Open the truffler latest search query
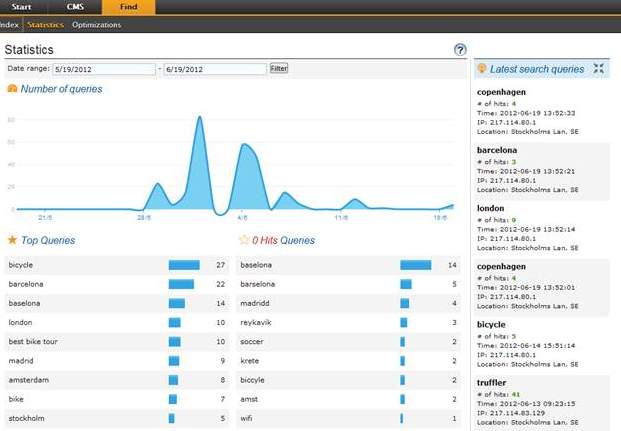The width and height of the screenshot is (621, 431). [x=492, y=382]
